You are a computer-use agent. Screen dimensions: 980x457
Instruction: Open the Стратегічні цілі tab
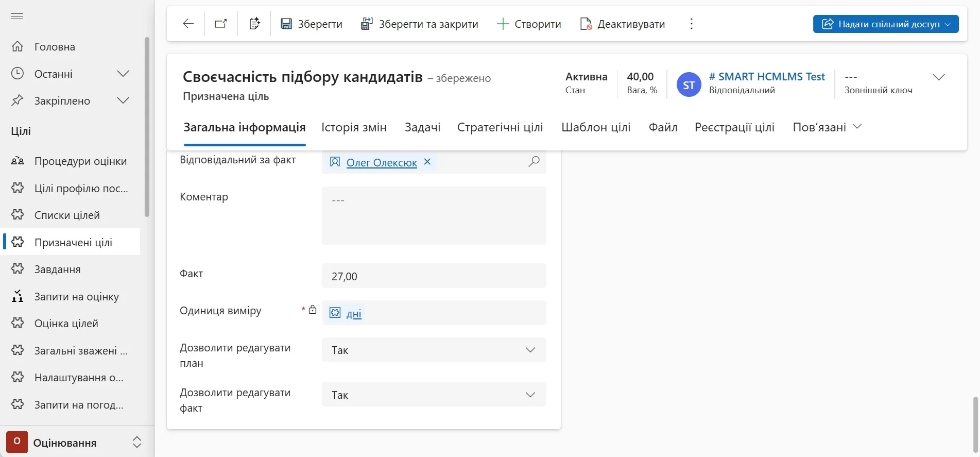(x=500, y=127)
